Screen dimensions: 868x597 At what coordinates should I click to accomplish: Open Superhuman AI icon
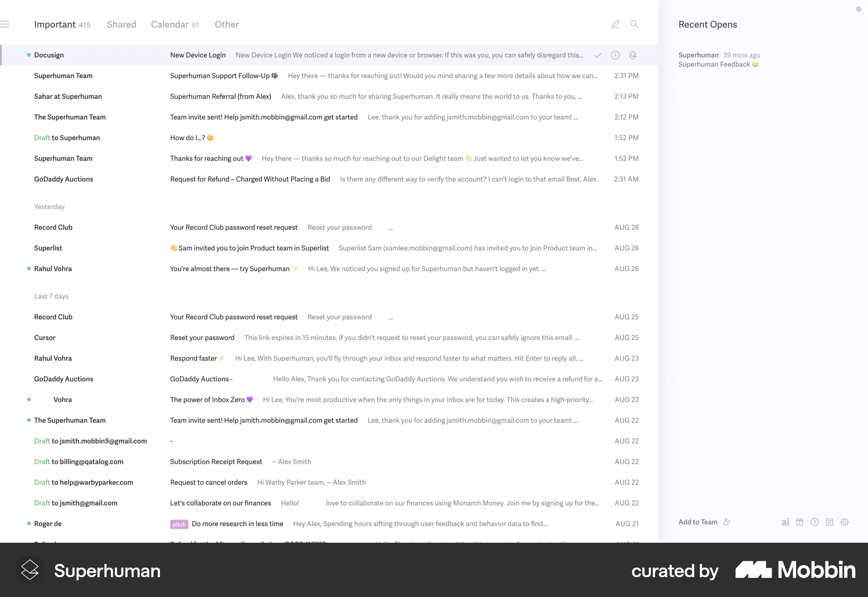pos(785,522)
